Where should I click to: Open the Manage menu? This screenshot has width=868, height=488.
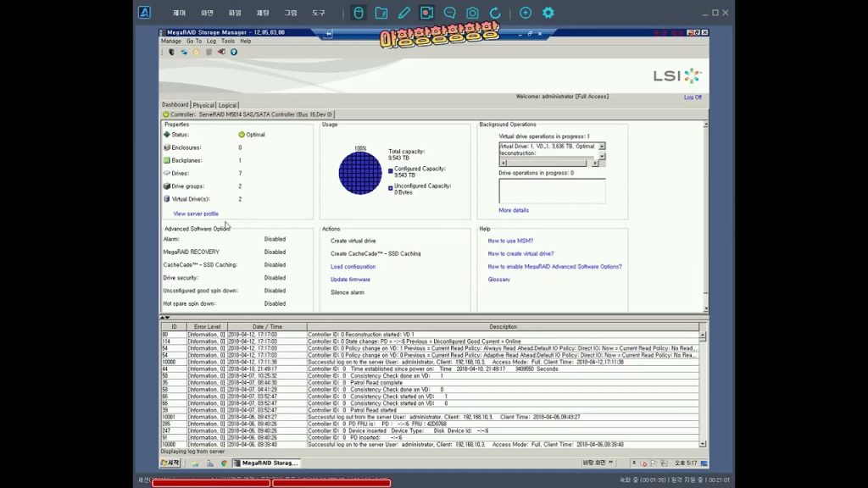click(x=171, y=41)
